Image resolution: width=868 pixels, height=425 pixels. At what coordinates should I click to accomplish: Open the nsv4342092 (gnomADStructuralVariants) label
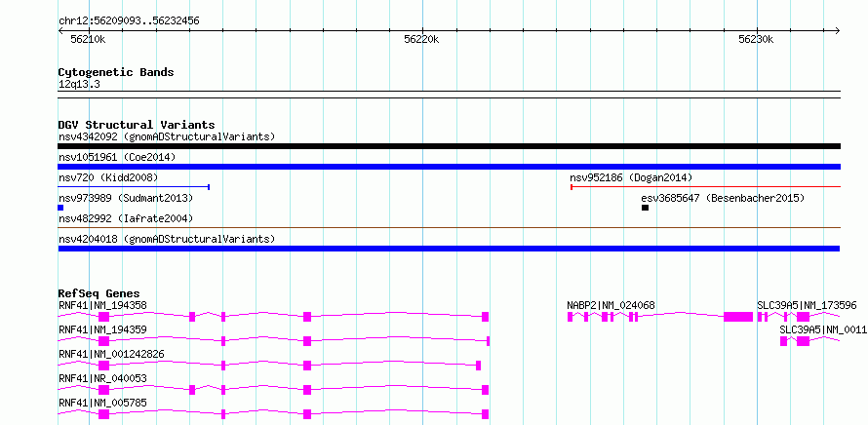[x=167, y=136]
